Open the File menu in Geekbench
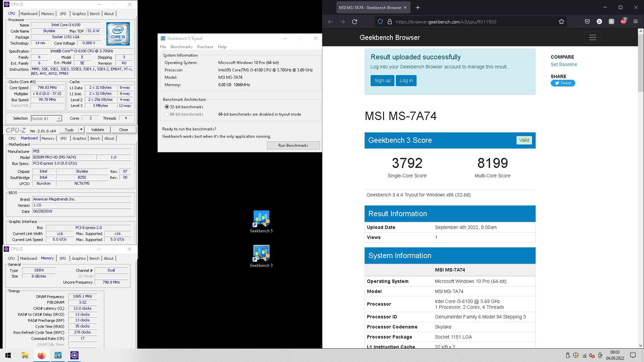This screenshot has height=362, width=644. 163,47
